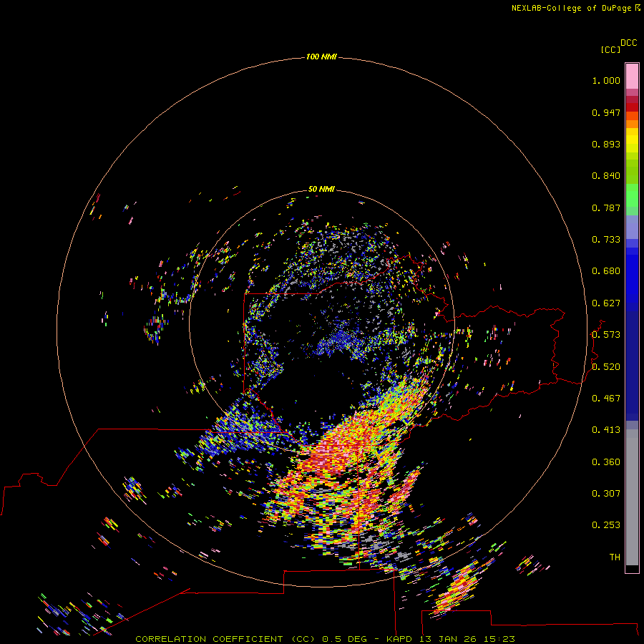
Task: Click the DCC label above the color scale
Action: click(629, 43)
